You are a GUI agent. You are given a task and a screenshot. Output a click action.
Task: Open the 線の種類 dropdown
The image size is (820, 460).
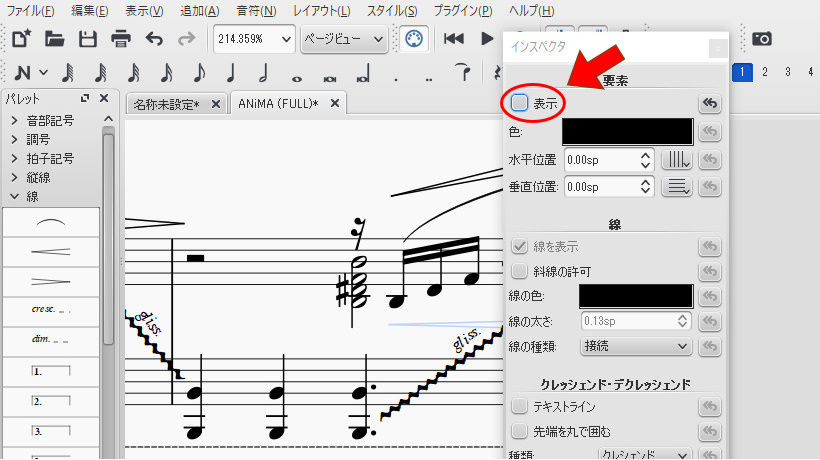tap(636, 346)
